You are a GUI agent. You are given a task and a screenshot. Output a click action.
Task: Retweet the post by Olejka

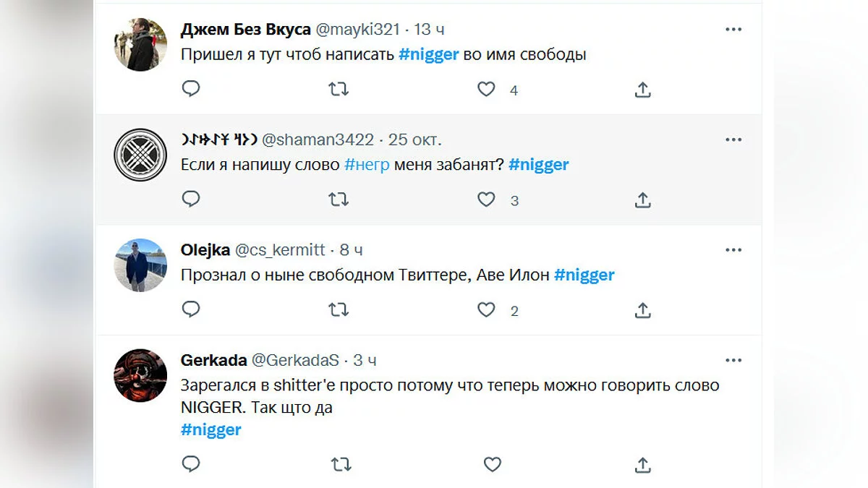(x=339, y=310)
